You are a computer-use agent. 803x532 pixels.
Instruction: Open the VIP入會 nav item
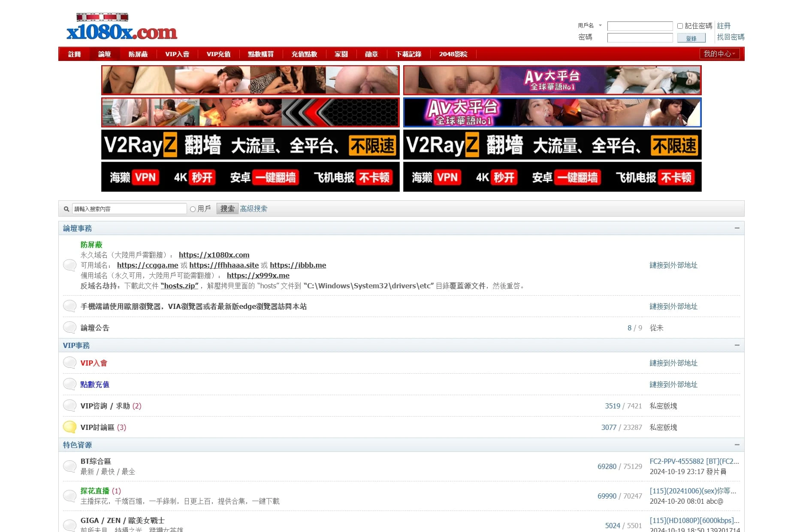177,54
